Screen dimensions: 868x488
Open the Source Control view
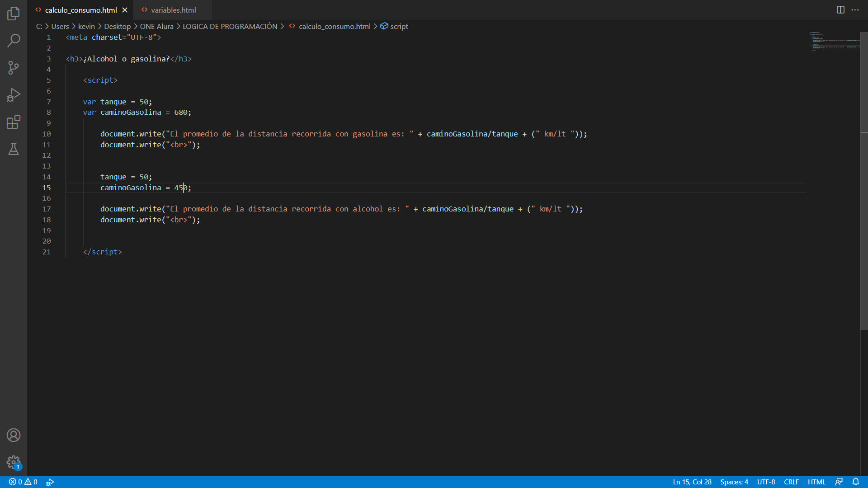click(14, 68)
